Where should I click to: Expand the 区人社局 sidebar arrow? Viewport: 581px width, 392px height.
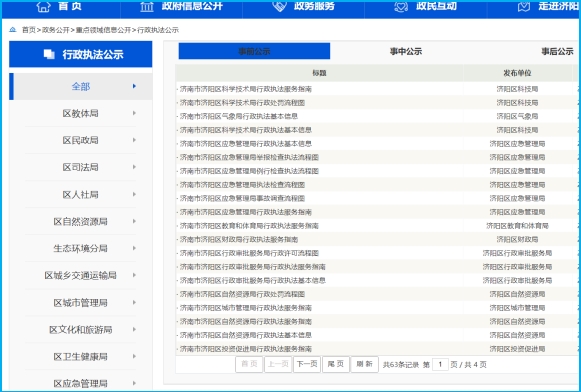134,194
